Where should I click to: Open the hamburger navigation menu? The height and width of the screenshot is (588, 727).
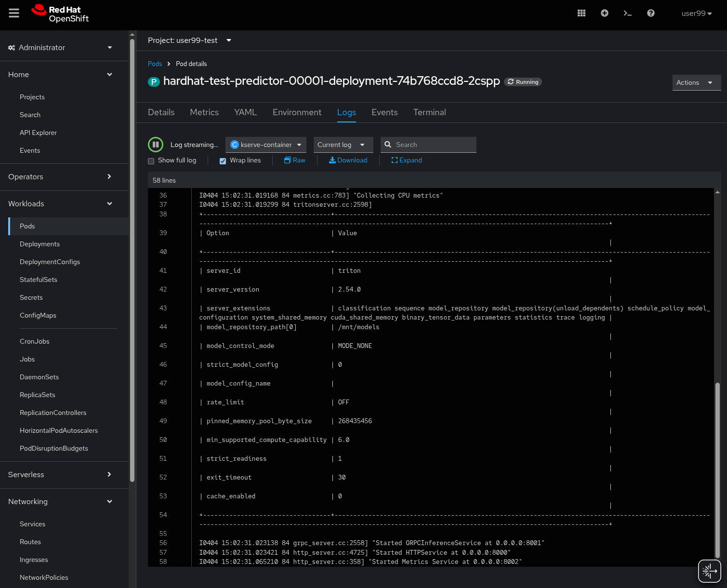pyautogui.click(x=14, y=13)
